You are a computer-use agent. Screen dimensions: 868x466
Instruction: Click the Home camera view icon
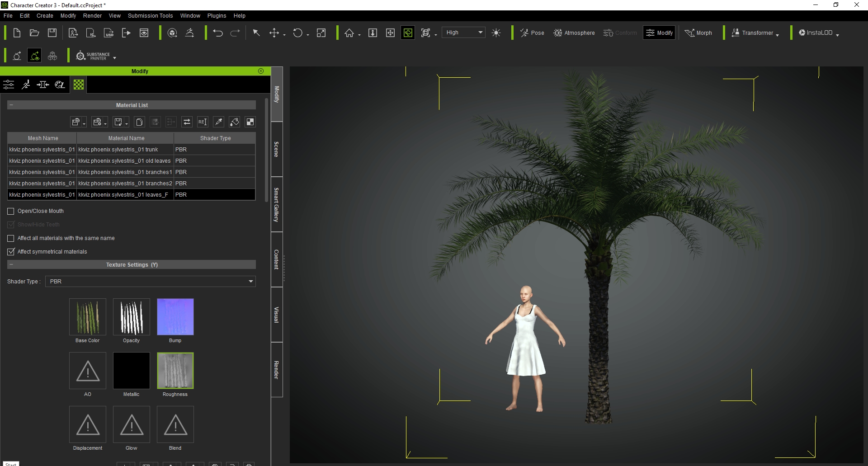349,33
